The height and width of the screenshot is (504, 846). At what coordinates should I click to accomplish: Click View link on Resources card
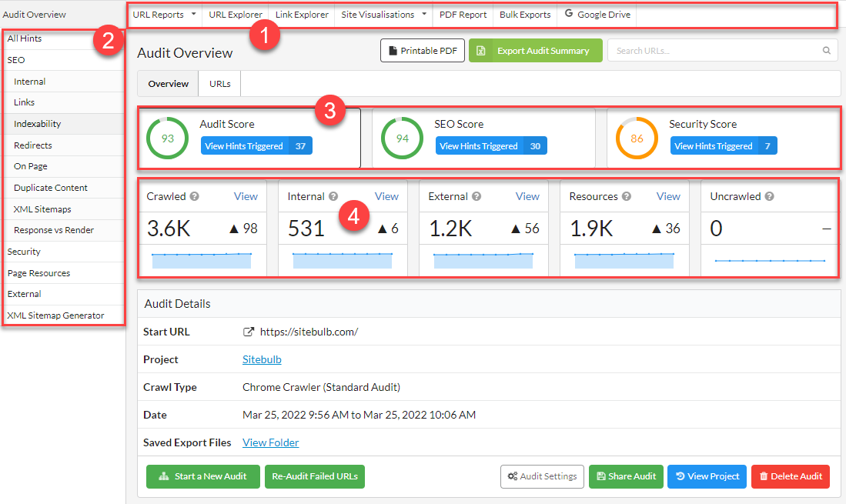[668, 197]
